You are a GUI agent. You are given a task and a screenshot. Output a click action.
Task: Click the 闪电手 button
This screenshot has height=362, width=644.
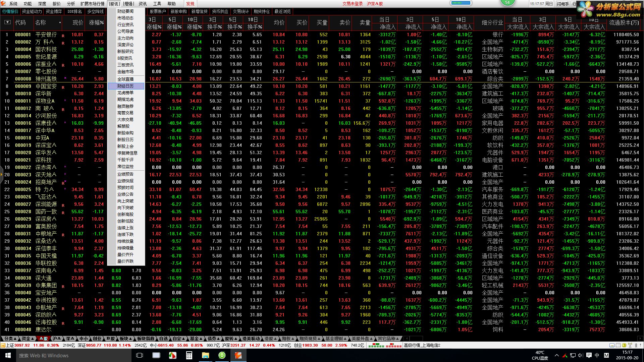tap(562, 4)
